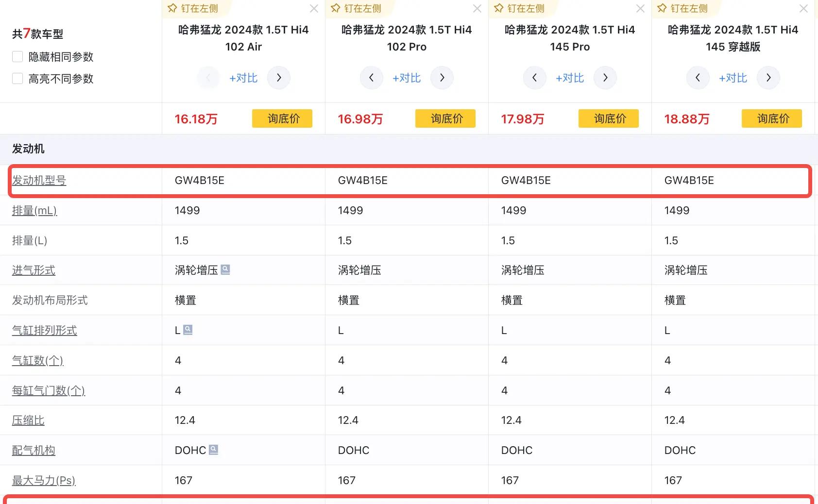This screenshot has width=818, height=504.
Task: Click 排量(L) row label
Action: pos(30,240)
